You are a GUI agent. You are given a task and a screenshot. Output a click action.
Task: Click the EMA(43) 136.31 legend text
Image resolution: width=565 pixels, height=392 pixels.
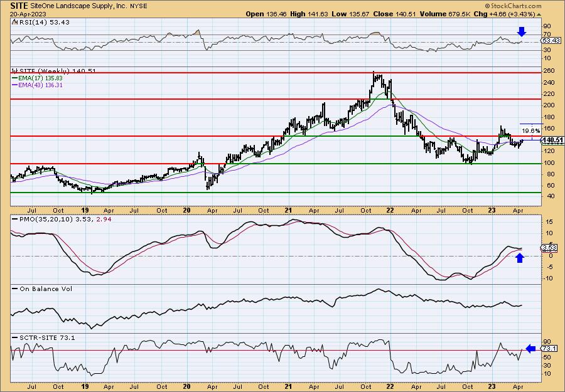tap(40, 85)
